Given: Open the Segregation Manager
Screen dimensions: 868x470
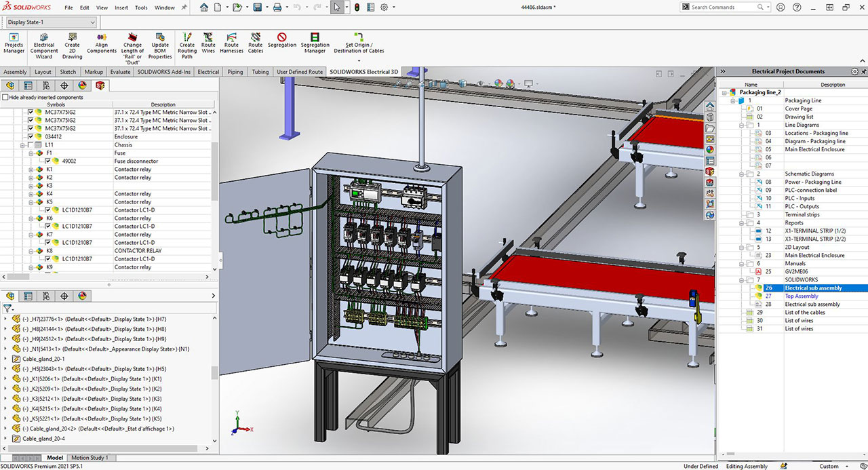Looking at the screenshot, I should click(x=315, y=43).
